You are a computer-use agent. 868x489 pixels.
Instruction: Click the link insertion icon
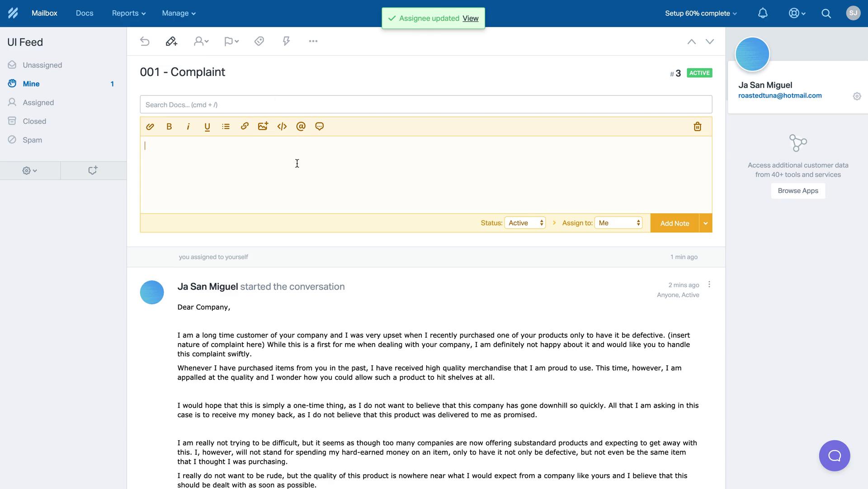pyautogui.click(x=245, y=126)
